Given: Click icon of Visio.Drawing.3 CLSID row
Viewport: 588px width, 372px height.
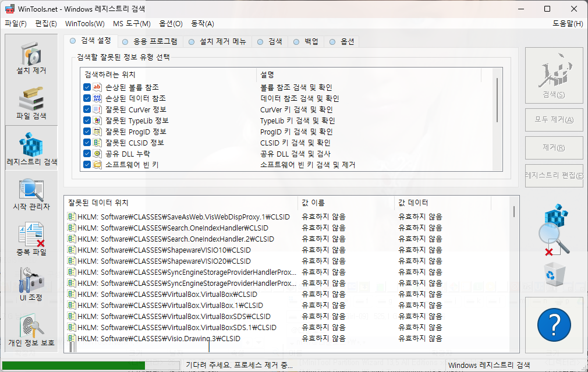Looking at the screenshot, I should point(71,338).
